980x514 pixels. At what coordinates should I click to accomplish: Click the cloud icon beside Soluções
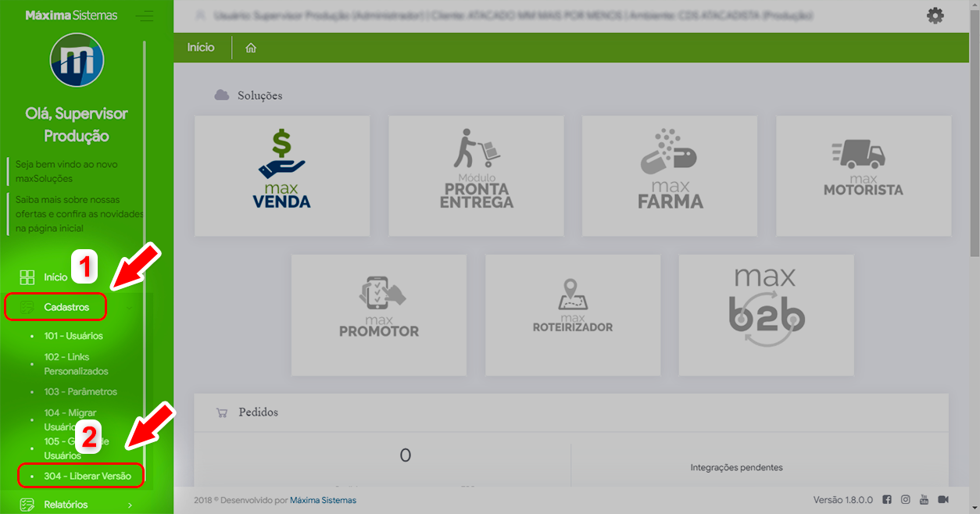pyautogui.click(x=222, y=95)
